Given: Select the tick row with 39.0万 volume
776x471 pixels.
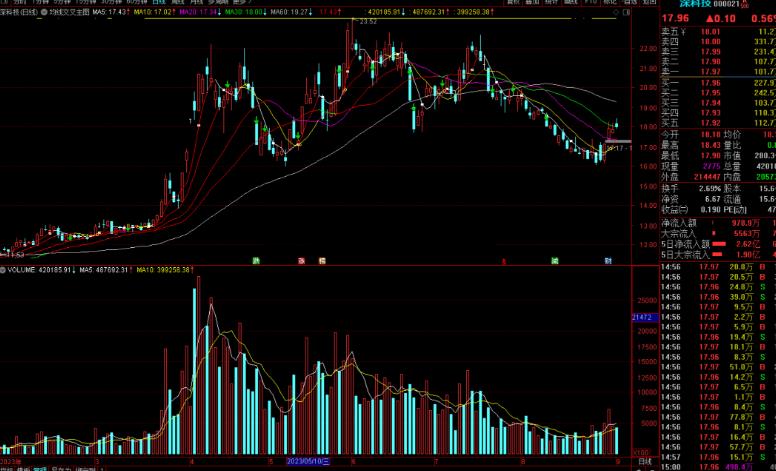Looking at the screenshot, I should click(718, 297).
